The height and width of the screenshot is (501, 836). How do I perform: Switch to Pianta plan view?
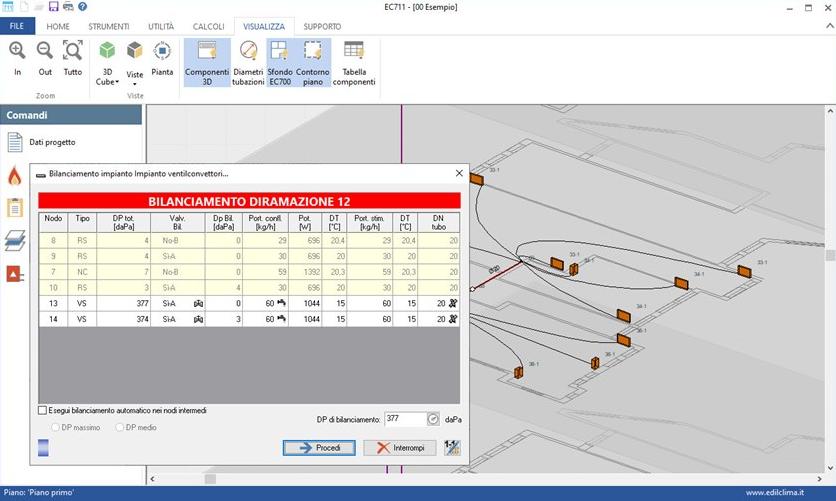click(162, 58)
